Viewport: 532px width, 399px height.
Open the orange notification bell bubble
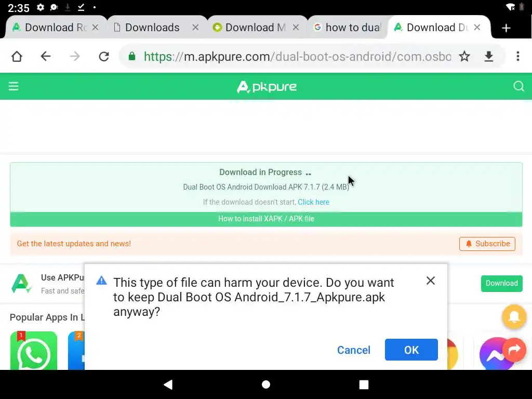point(514,316)
